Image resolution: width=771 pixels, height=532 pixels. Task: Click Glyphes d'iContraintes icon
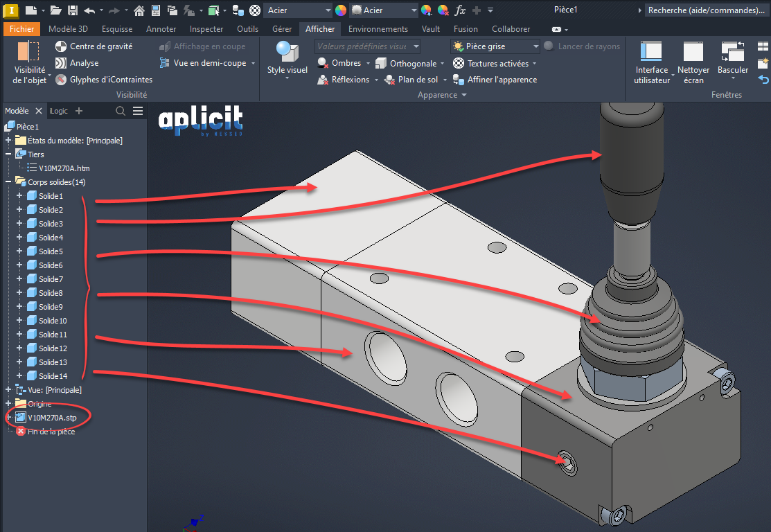point(62,80)
